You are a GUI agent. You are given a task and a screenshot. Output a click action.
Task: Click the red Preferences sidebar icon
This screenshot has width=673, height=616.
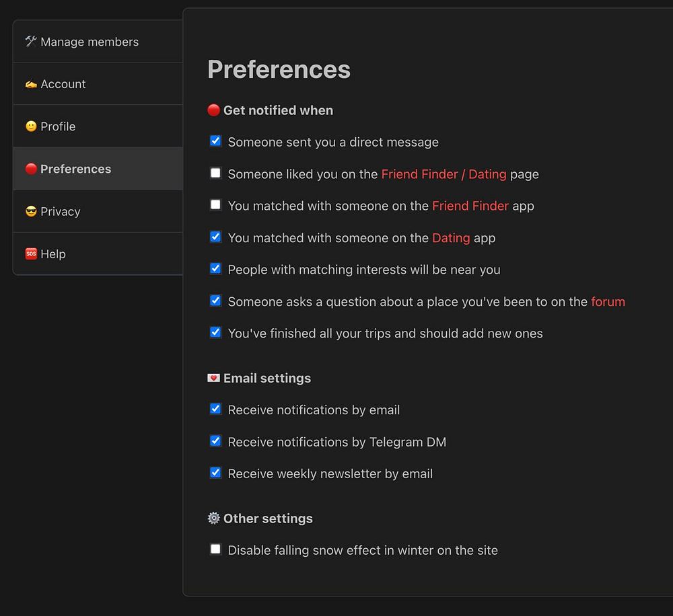[31, 169]
